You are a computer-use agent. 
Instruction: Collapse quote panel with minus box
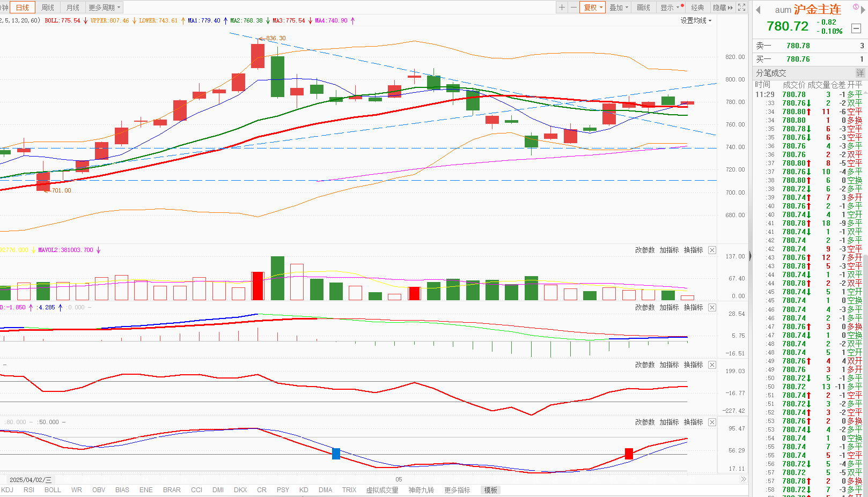point(856,28)
